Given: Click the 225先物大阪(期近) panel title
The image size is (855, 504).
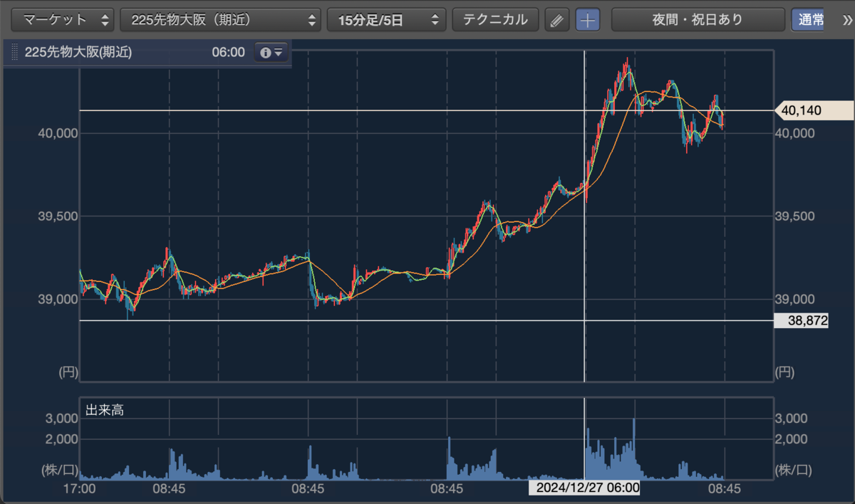Looking at the screenshot, I should 78,53.
